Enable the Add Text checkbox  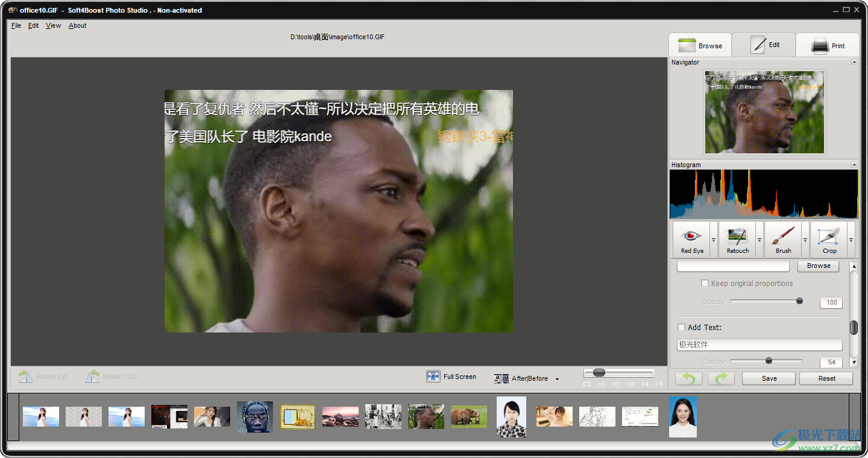coord(681,327)
